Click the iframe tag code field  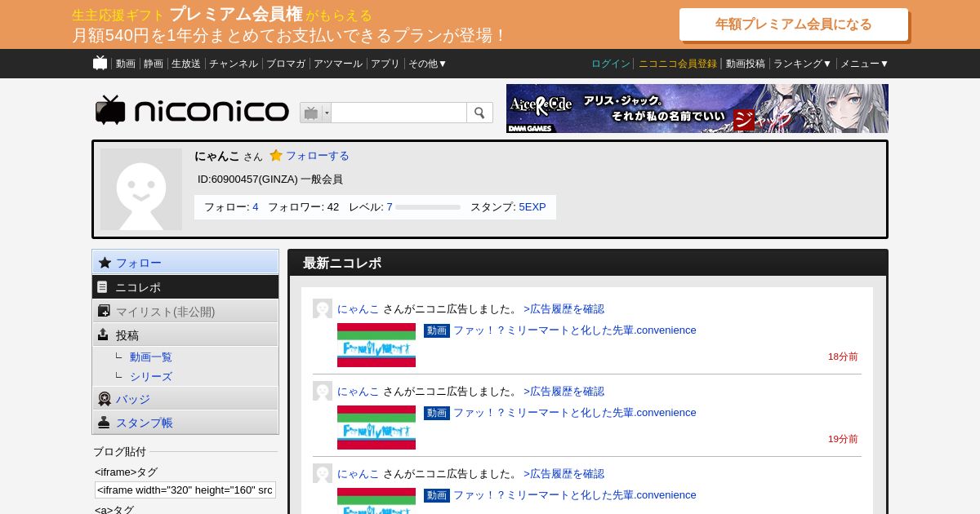[185, 490]
